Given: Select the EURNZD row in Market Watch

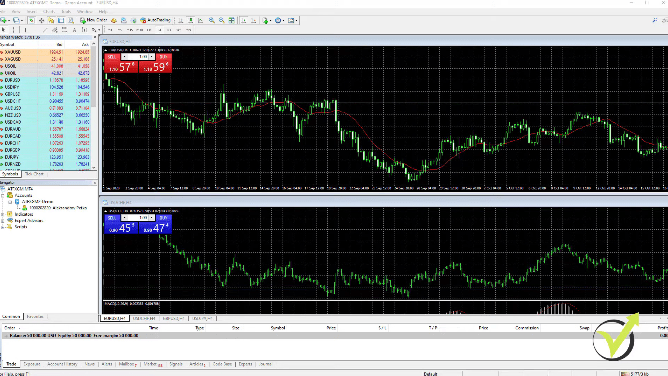Looking at the screenshot, I should pos(45,164).
